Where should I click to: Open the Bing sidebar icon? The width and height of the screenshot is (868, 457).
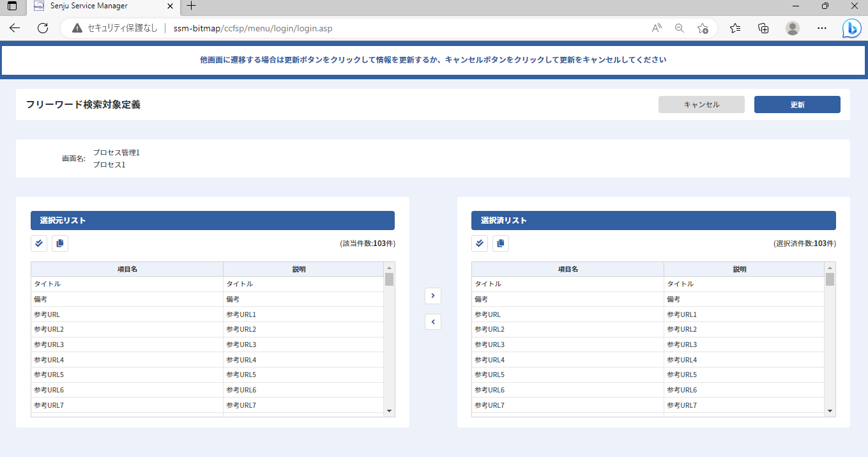point(851,28)
